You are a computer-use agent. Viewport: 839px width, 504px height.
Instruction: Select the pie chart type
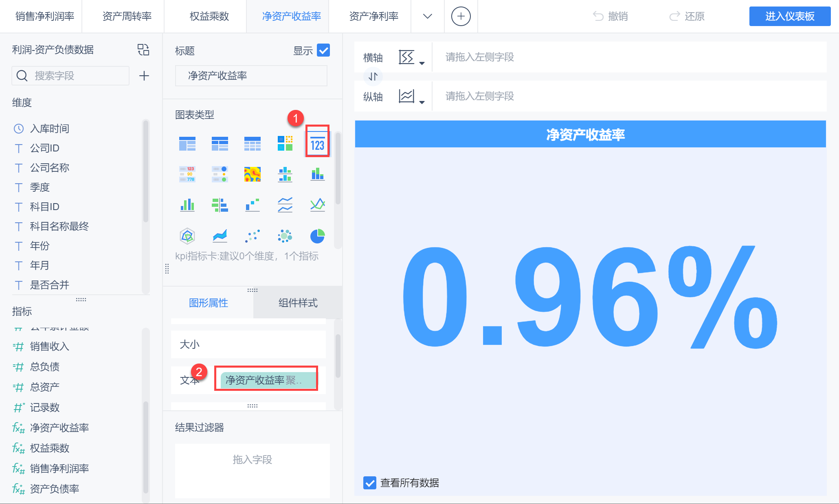coord(317,235)
